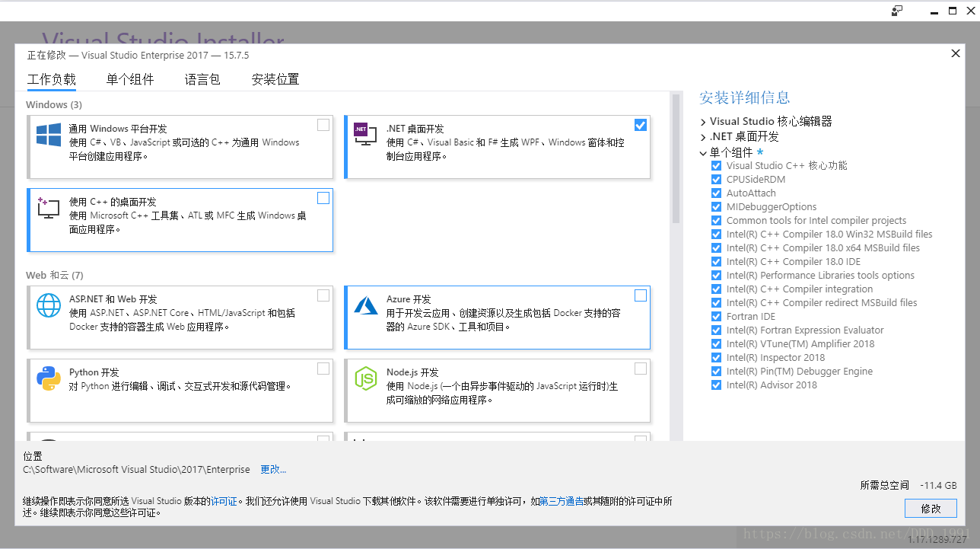Close the modify dialog with the X

(956, 53)
